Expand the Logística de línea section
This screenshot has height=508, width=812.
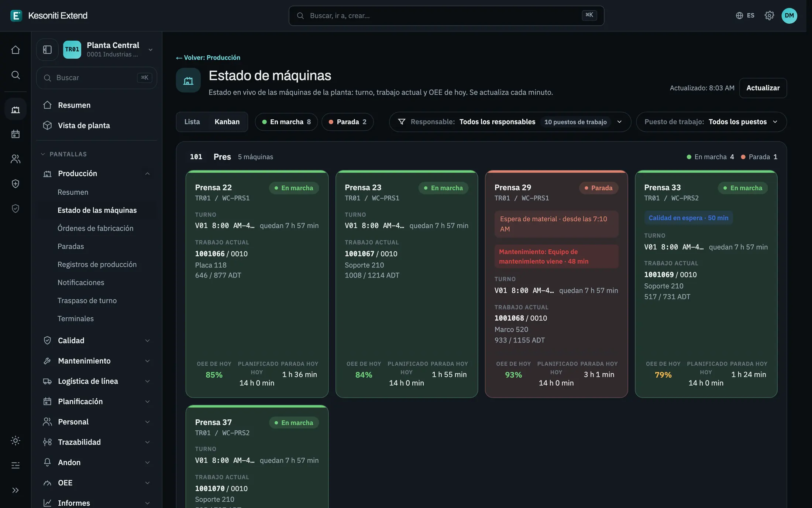[97, 381]
